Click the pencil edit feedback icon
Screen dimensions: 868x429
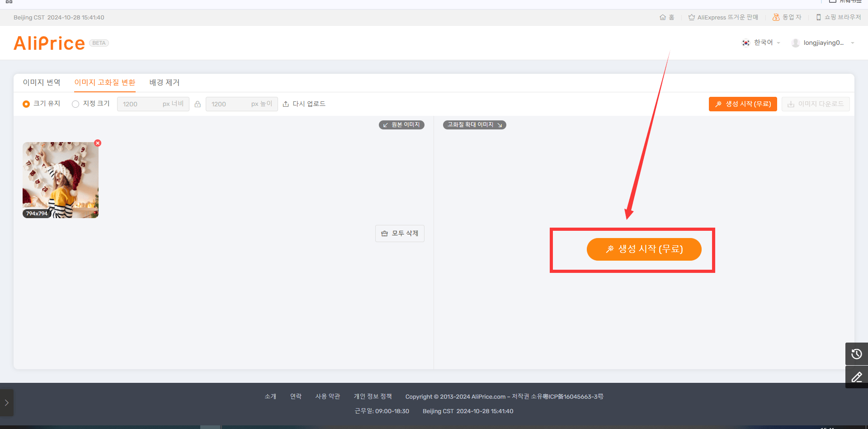(x=857, y=377)
